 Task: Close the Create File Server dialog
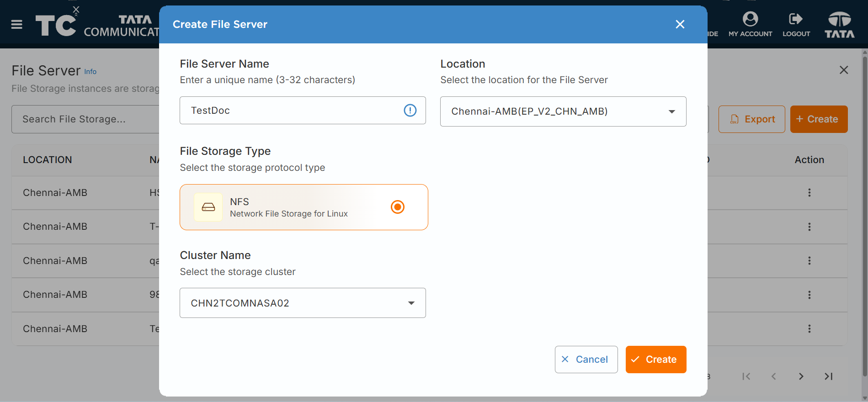680,24
